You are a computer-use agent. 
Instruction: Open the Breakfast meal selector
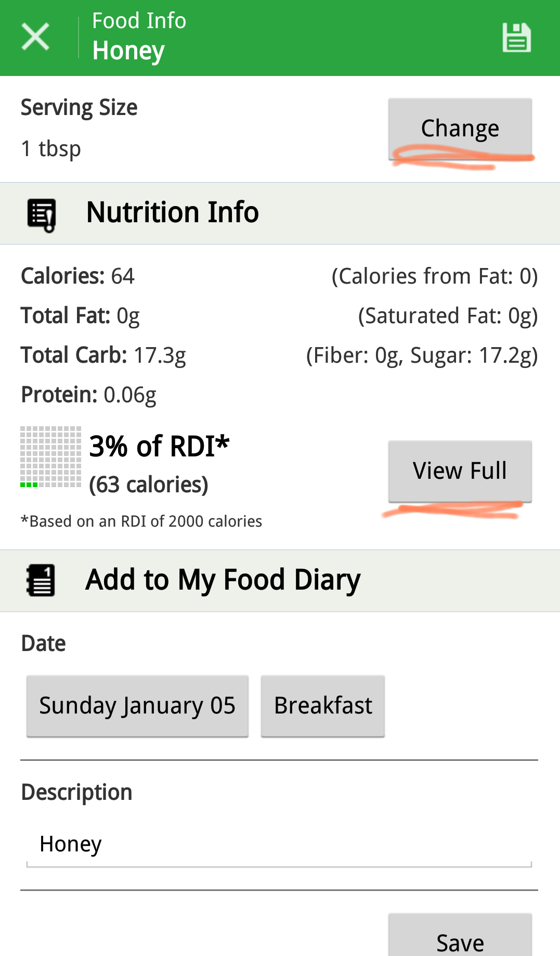point(323,706)
